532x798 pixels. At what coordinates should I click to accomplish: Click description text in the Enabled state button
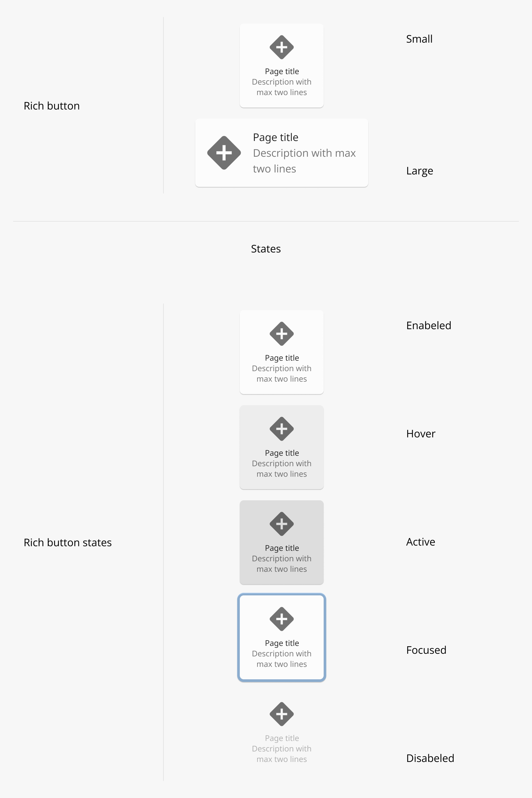click(282, 373)
